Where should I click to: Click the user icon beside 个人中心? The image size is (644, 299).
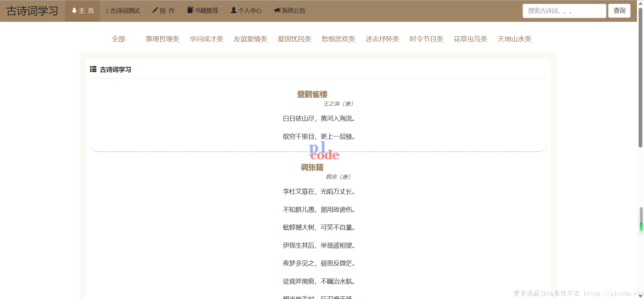click(x=233, y=10)
